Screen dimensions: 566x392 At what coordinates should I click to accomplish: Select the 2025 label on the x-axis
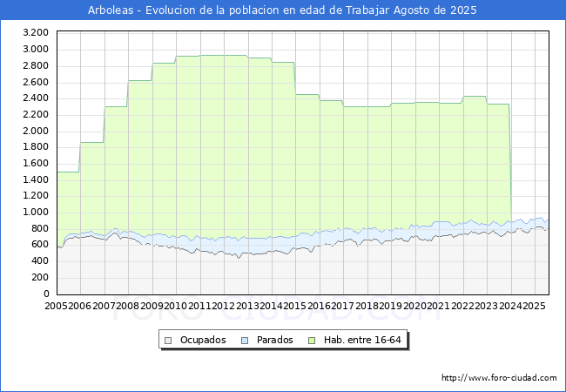coord(533,306)
